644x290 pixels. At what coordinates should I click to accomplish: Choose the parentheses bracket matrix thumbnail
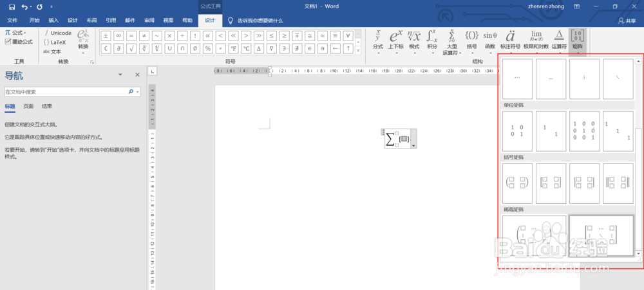click(x=518, y=183)
